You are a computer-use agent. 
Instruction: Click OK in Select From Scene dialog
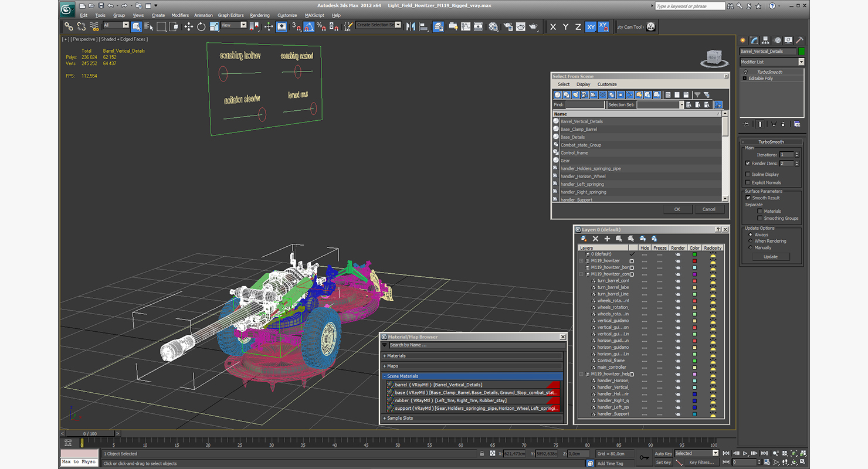(x=677, y=209)
